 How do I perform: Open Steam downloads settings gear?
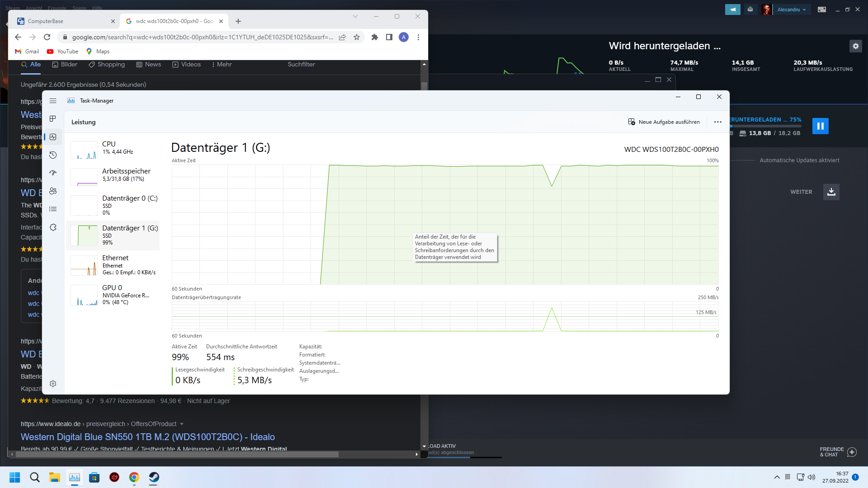(855, 46)
